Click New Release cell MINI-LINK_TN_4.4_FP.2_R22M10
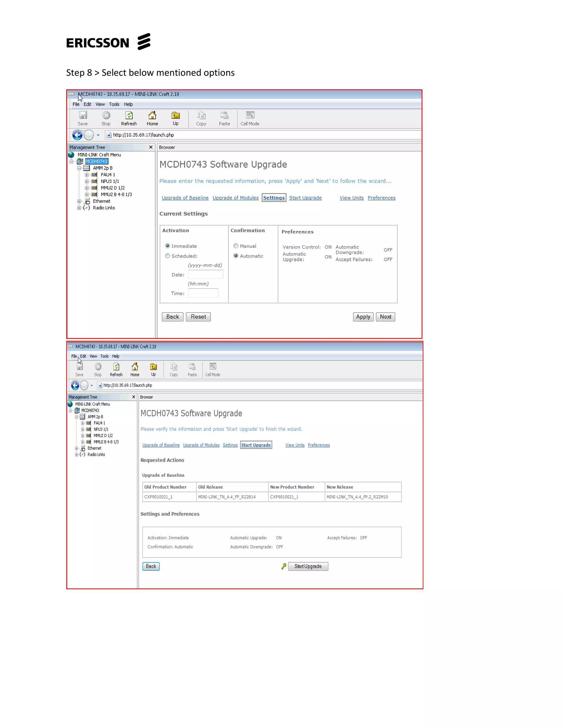The height and width of the screenshot is (728, 563). tap(363, 497)
